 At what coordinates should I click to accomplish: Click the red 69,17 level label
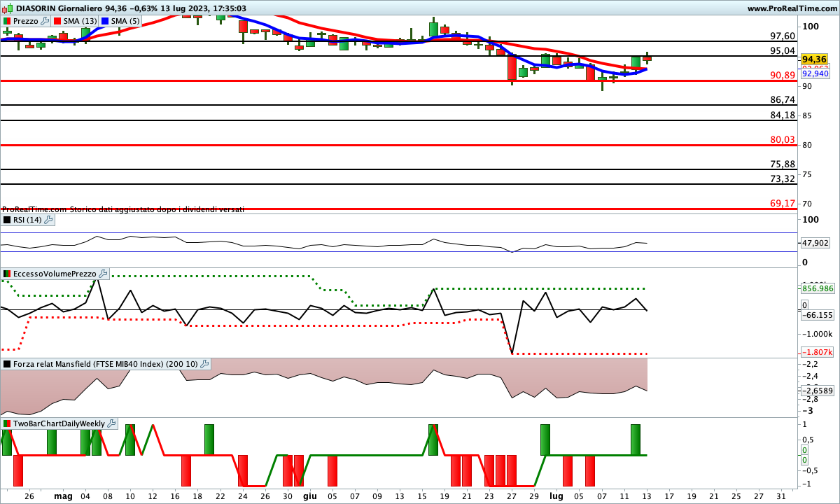tap(783, 204)
